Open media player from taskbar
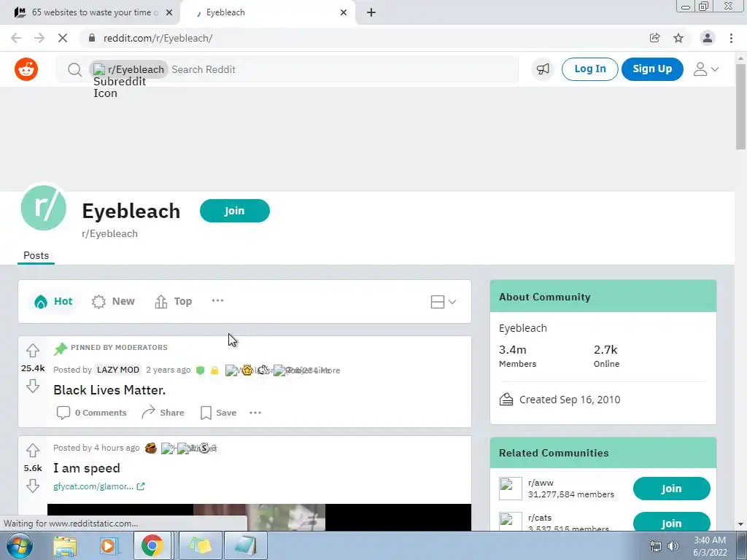747x560 pixels. pos(108,545)
